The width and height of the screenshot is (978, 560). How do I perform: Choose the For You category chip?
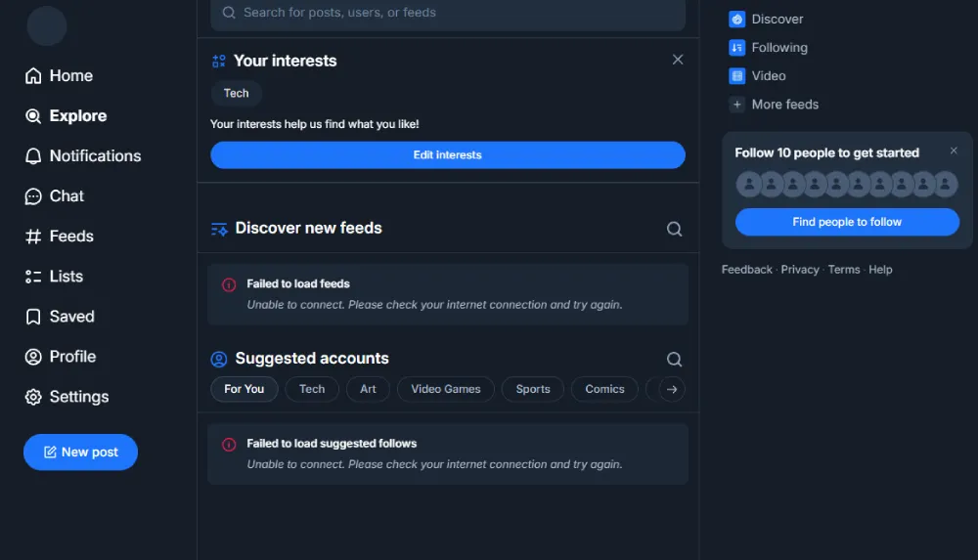(244, 389)
